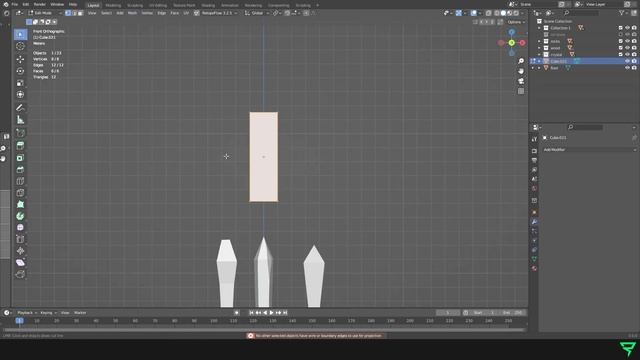Expand the wood collection in outliner
Image resolution: width=640 pixels, height=360 pixels.
click(x=539, y=48)
